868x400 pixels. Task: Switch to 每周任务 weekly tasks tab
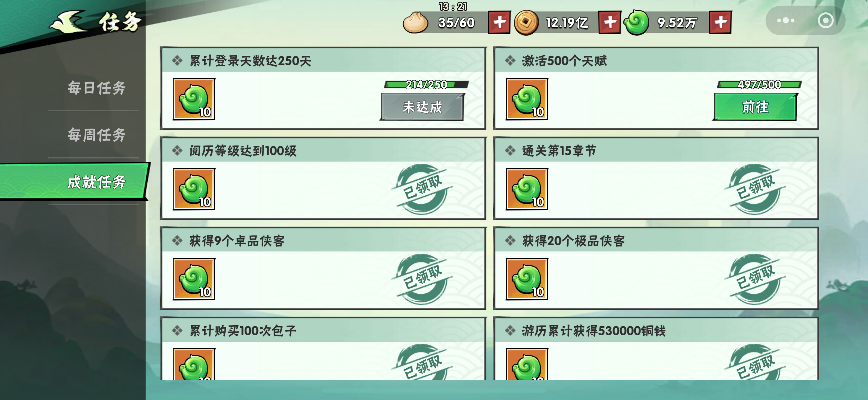click(x=96, y=135)
